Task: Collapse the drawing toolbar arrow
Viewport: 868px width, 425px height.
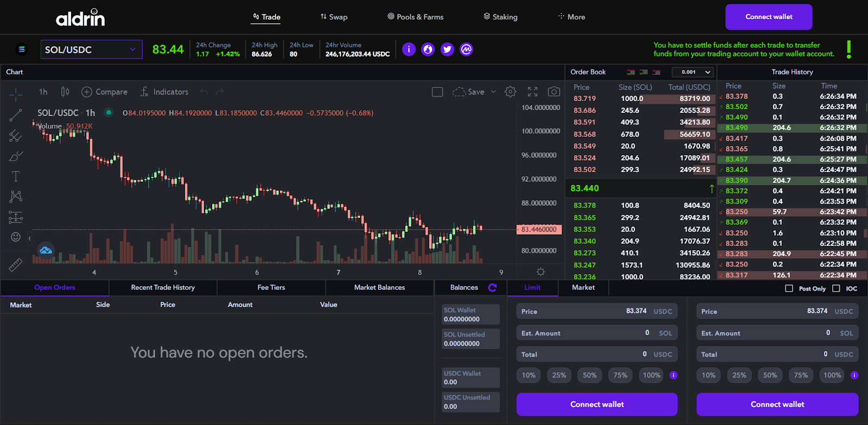Action: click(29, 238)
